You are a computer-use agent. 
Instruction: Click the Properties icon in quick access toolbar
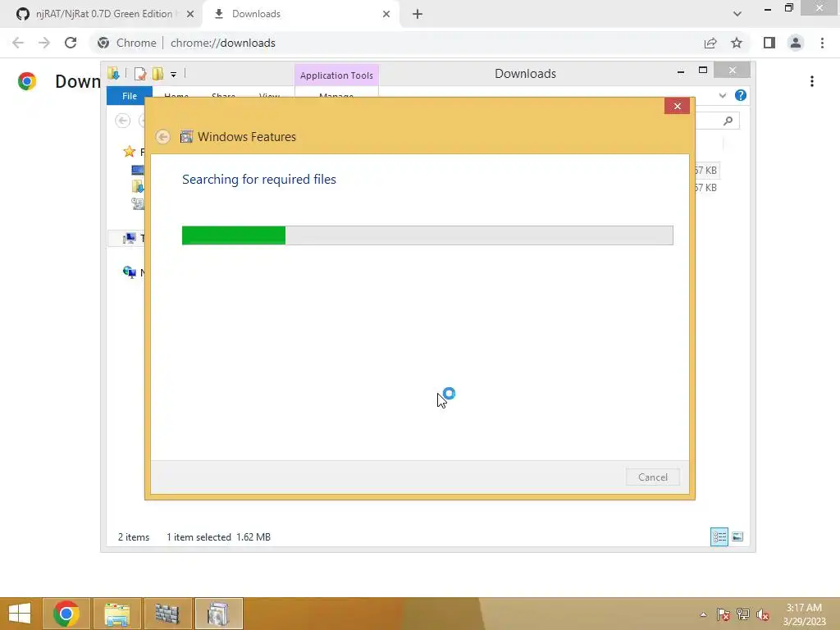(139, 73)
